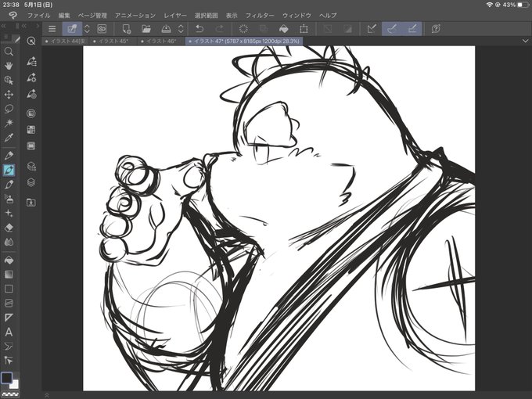Open the Color Wheel palette
Viewport: 532px width, 399px height.
(31, 113)
